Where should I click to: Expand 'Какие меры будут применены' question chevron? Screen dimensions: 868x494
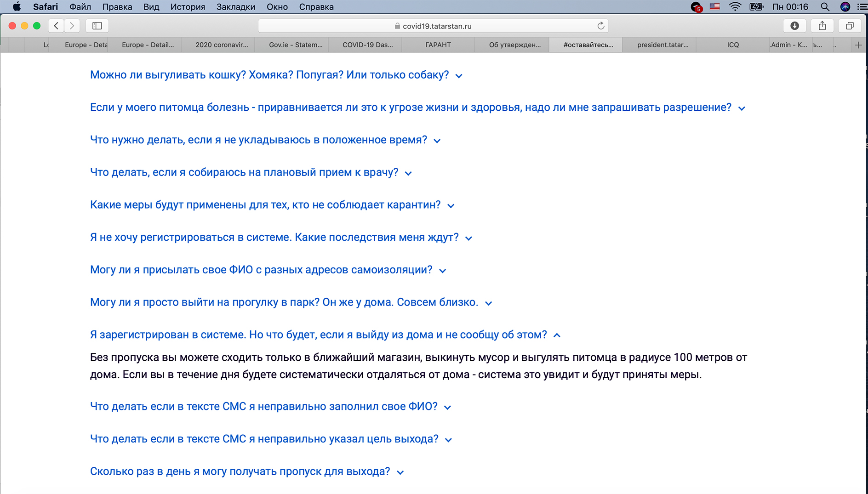(x=451, y=205)
